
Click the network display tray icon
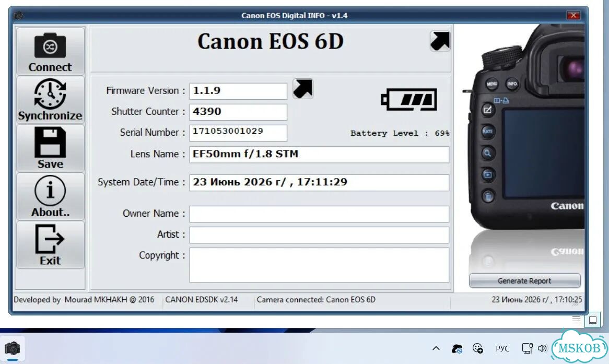(x=527, y=348)
